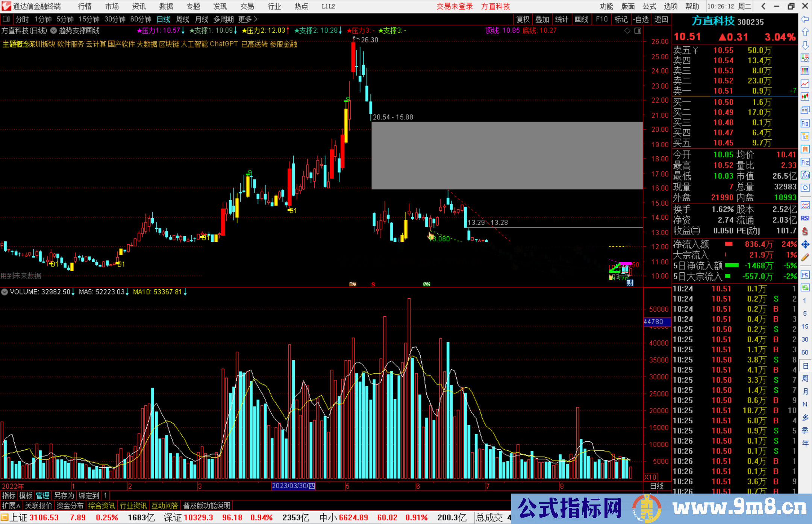This screenshot has height=524, width=812.
Task: Select 月 monthly period in right sidebar
Action: pos(805,391)
